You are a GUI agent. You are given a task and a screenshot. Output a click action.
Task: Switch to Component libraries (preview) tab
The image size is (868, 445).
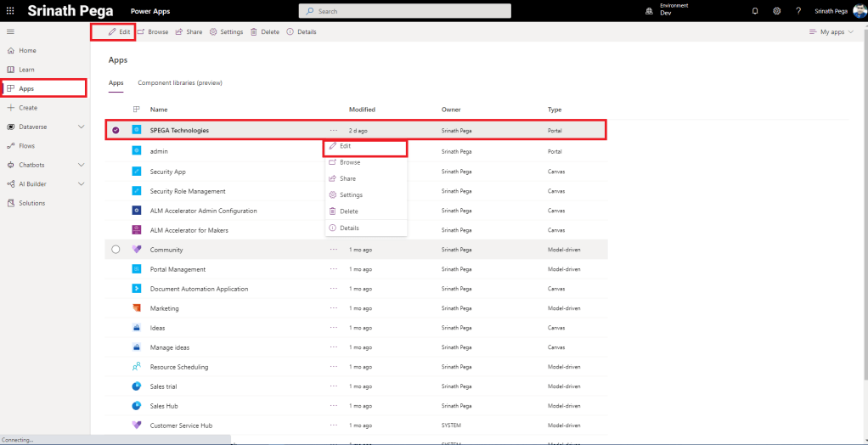click(x=179, y=83)
